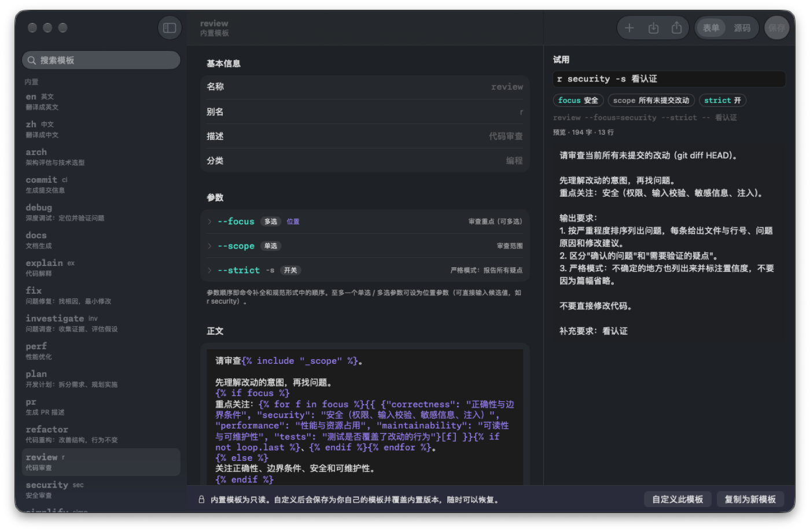Switch to the 表单 form tab
The width and height of the screenshot is (810, 532).
tap(711, 28)
